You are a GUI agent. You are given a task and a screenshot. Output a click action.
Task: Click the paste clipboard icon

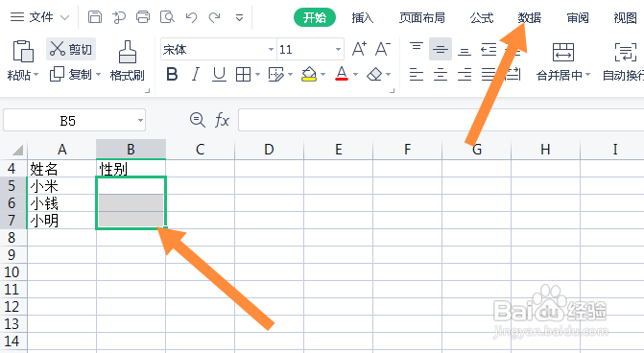(x=23, y=51)
